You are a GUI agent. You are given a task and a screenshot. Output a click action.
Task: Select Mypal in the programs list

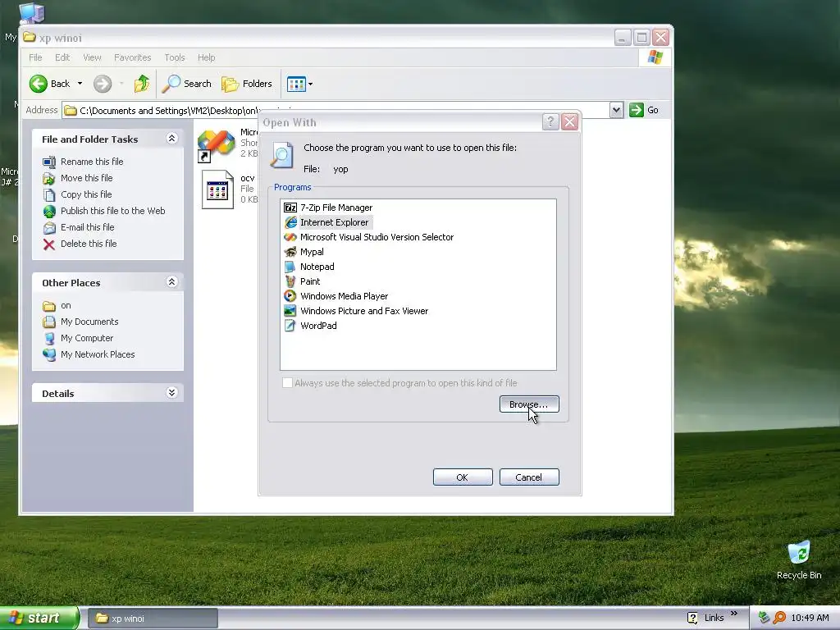pyautogui.click(x=304, y=252)
